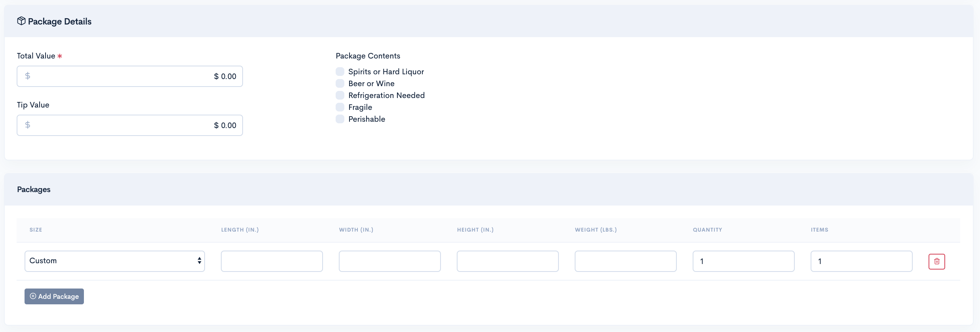Click the dollar sign icon in Tip Value

[28, 125]
